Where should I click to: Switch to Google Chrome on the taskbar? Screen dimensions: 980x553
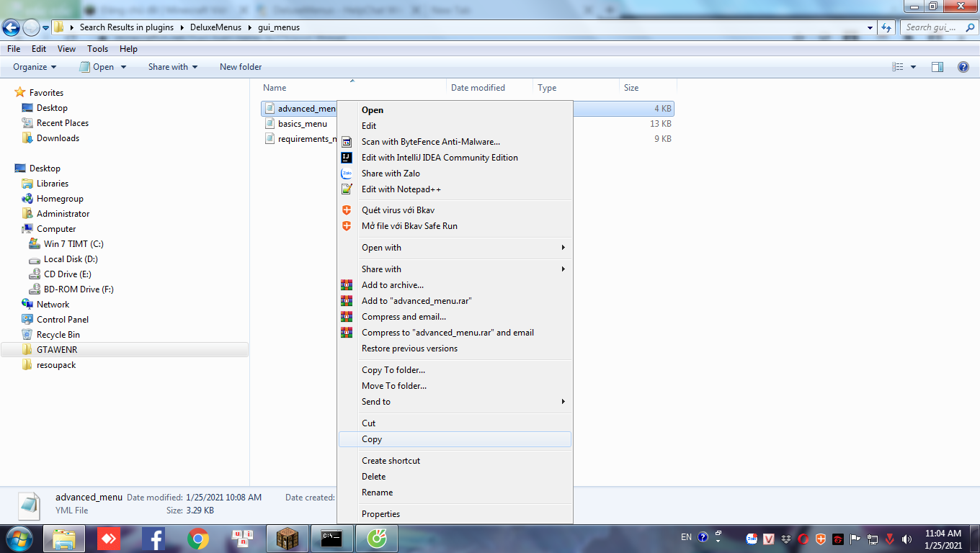(198, 538)
